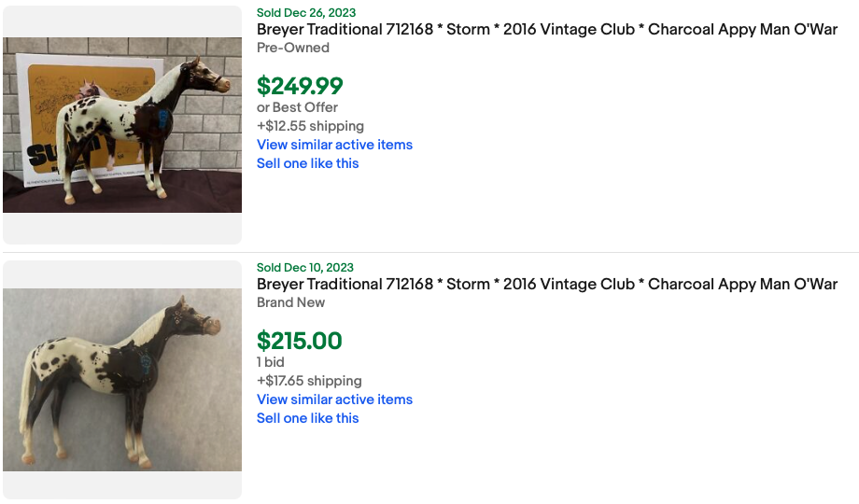859x504 pixels.
Task: Click the +$17.65 shipping text
Action: point(309,381)
